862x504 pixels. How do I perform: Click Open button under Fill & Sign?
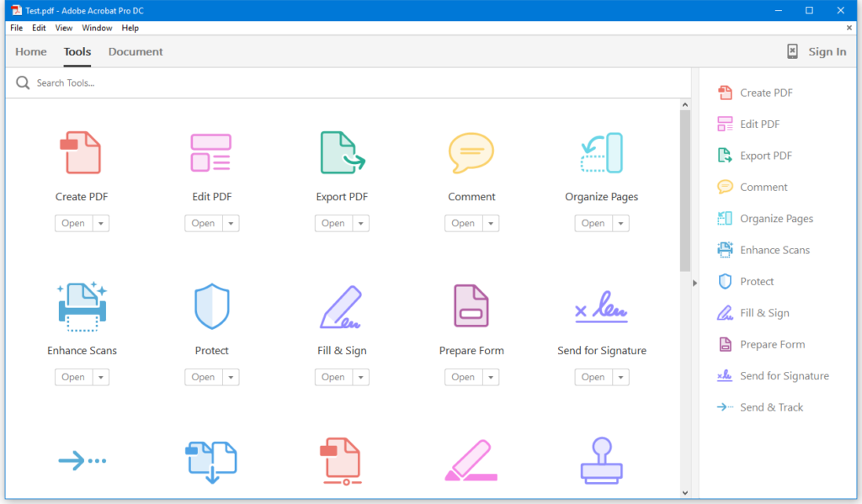pyautogui.click(x=333, y=377)
